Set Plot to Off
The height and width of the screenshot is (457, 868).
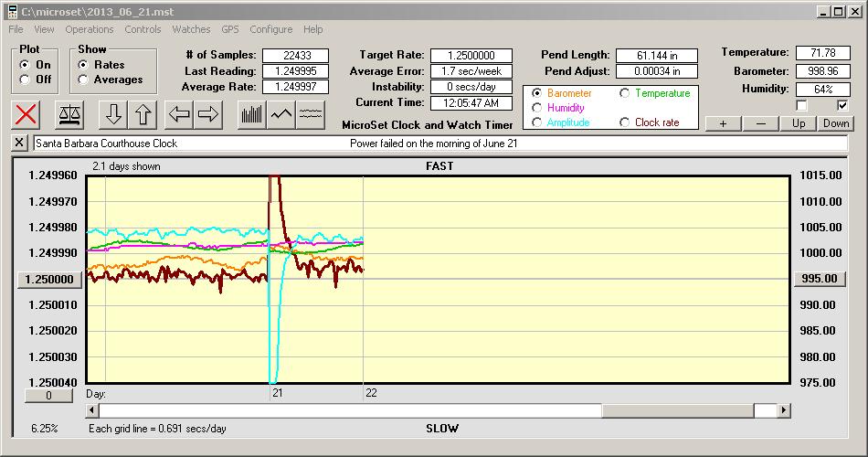pos(25,80)
